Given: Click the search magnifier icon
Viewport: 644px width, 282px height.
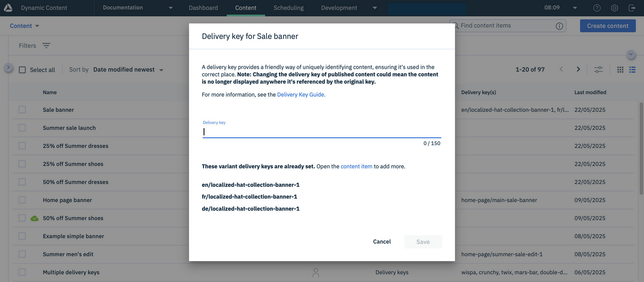Looking at the screenshot, I should click(456, 26).
